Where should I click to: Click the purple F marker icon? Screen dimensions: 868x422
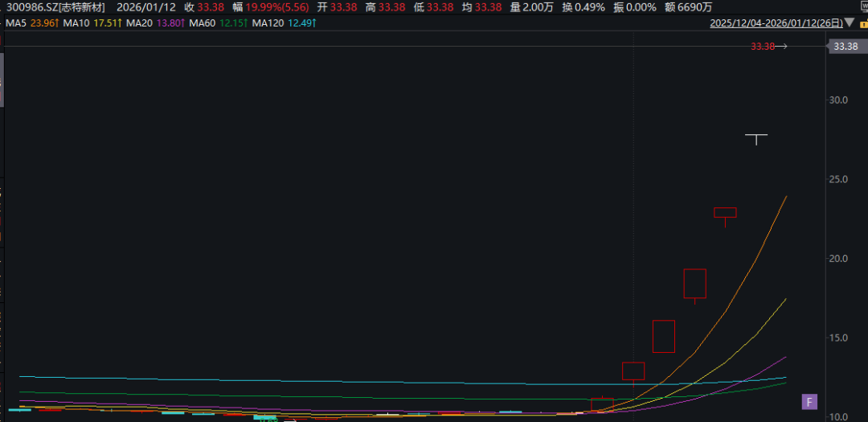pos(809,401)
